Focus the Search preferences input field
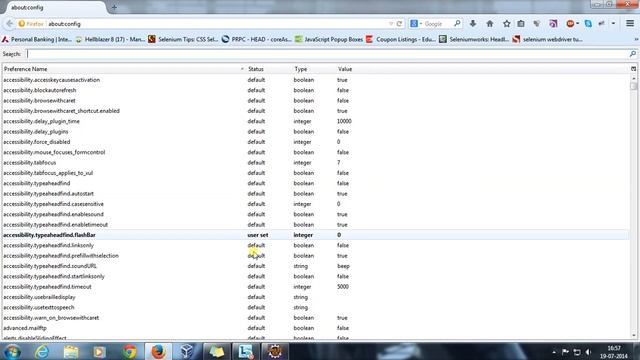Screen dimensions: 640x360 [327, 54]
